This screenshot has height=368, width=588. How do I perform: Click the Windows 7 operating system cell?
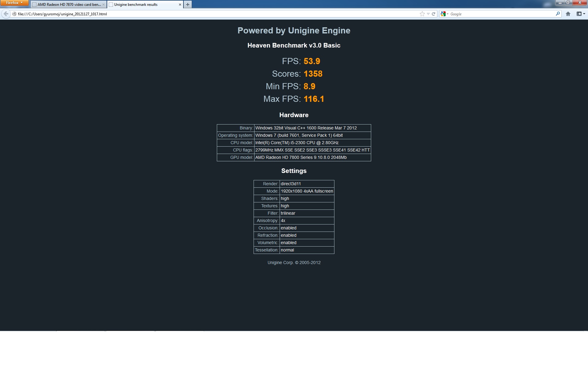pos(312,135)
